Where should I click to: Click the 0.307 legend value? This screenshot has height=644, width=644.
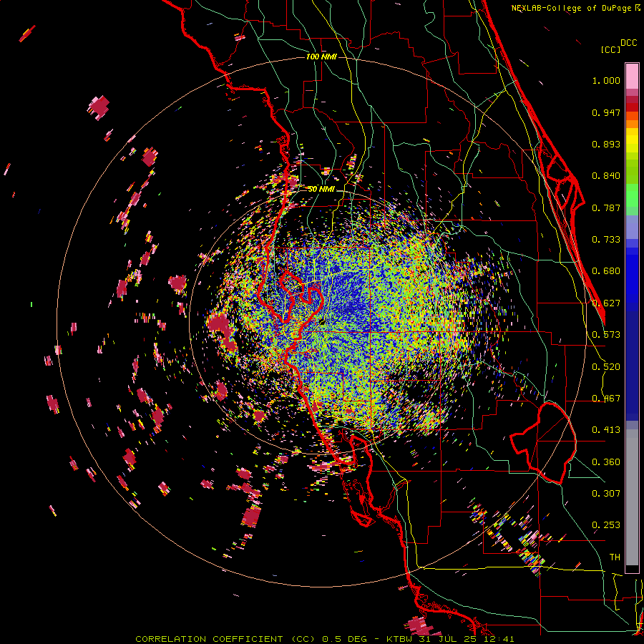click(606, 494)
